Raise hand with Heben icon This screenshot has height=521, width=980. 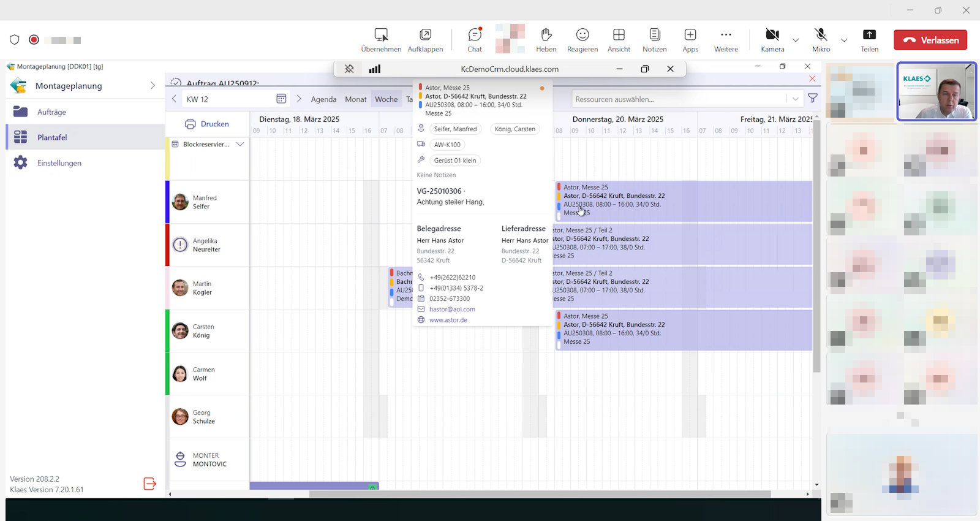(546, 40)
